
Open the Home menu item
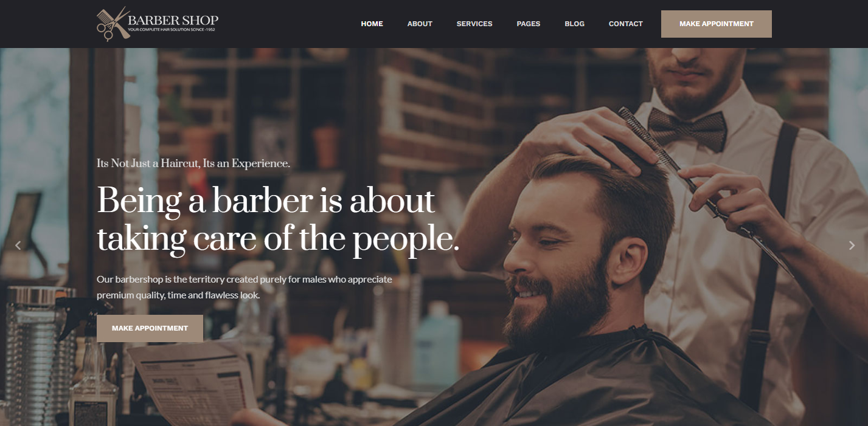pyautogui.click(x=372, y=24)
